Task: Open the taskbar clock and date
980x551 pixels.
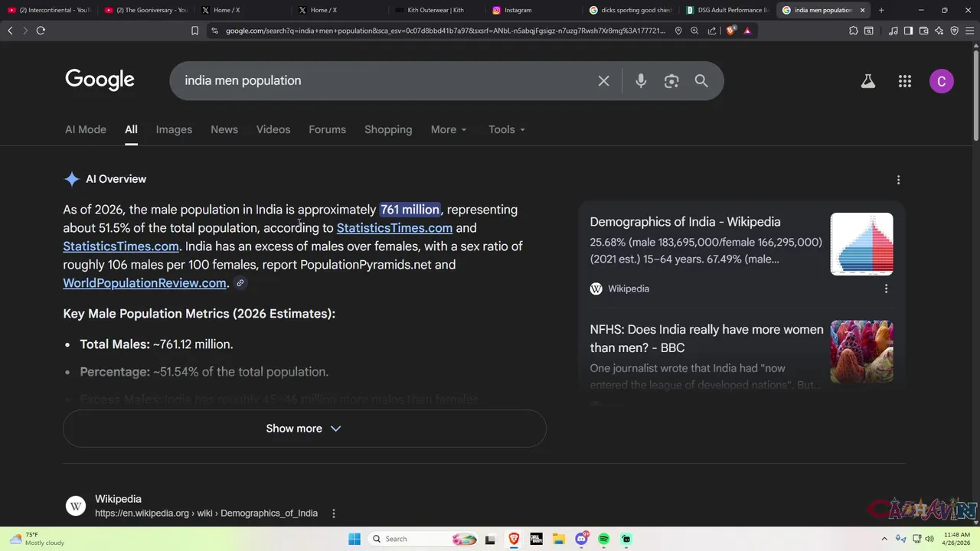Action: [957, 539]
